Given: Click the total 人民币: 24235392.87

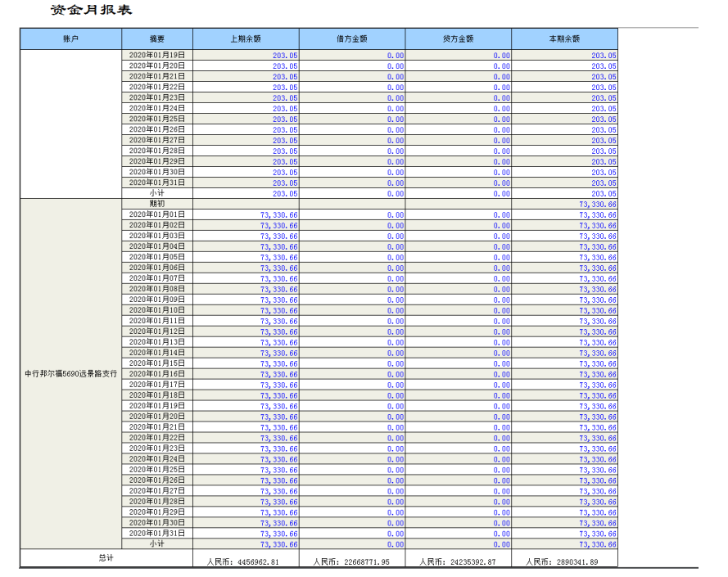Looking at the screenshot, I should point(458,561).
